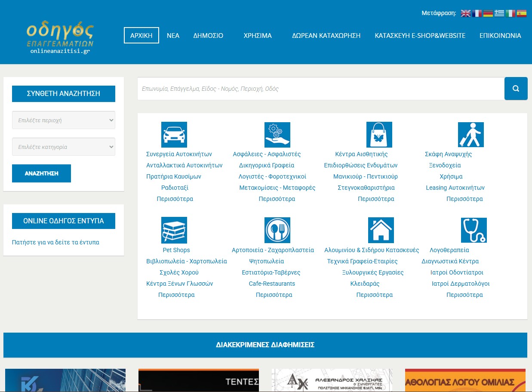Image resolution: width=532 pixels, height=392 pixels.
Task: Select the Spanish flag translation
Action: [521, 13]
